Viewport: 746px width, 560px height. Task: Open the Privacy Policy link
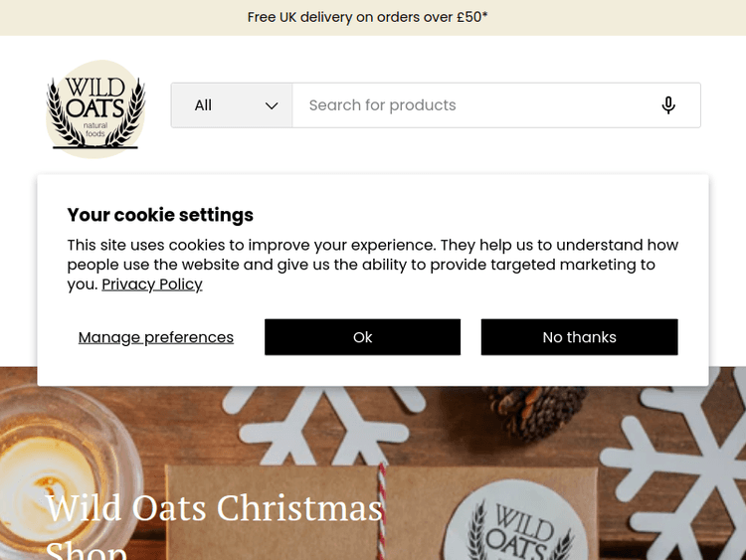[x=152, y=284]
